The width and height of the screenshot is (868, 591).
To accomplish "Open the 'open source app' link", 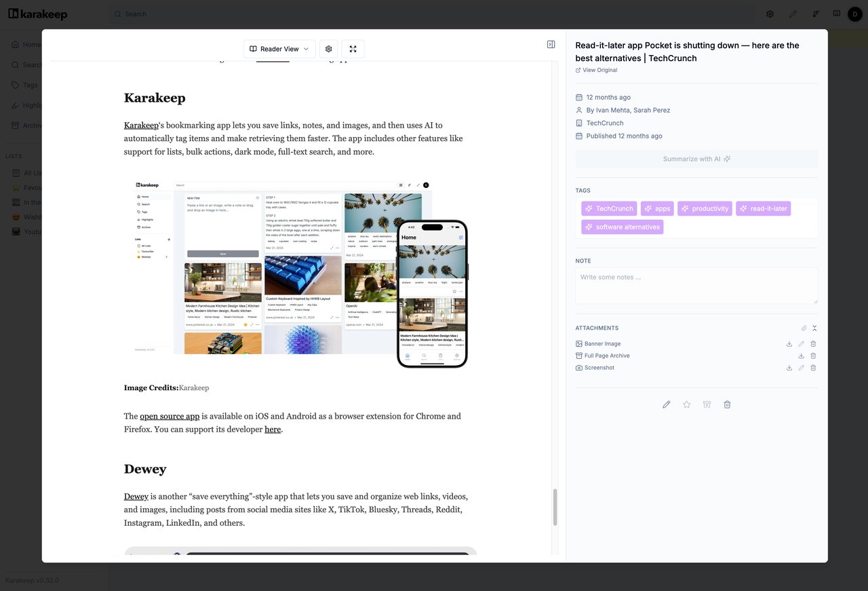I will (170, 416).
